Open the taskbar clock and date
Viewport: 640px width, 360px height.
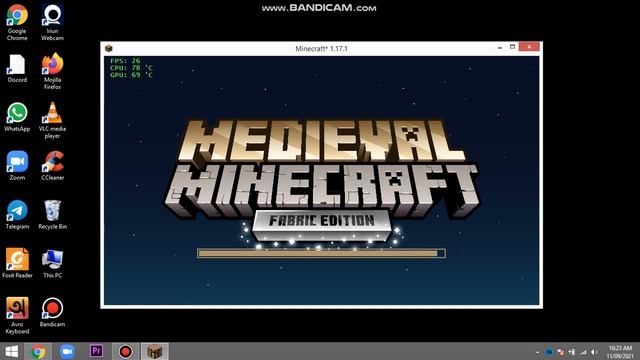pyautogui.click(x=620, y=352)
